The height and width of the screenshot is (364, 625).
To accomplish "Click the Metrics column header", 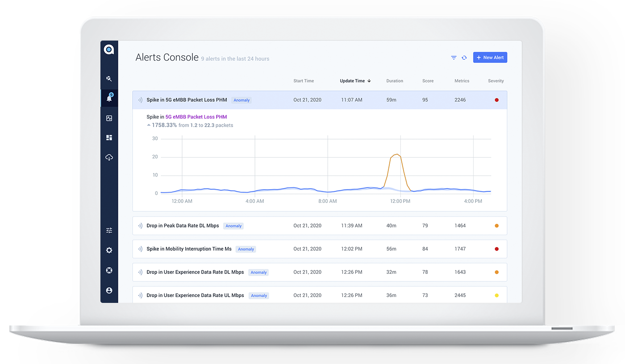I will [x=462, y=81].
